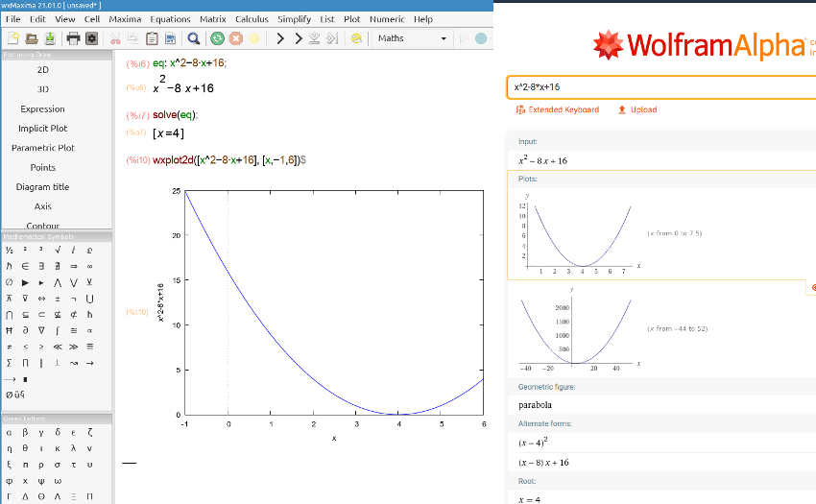Click the New document icon in wxMaxima toolbar

point(13,38)
